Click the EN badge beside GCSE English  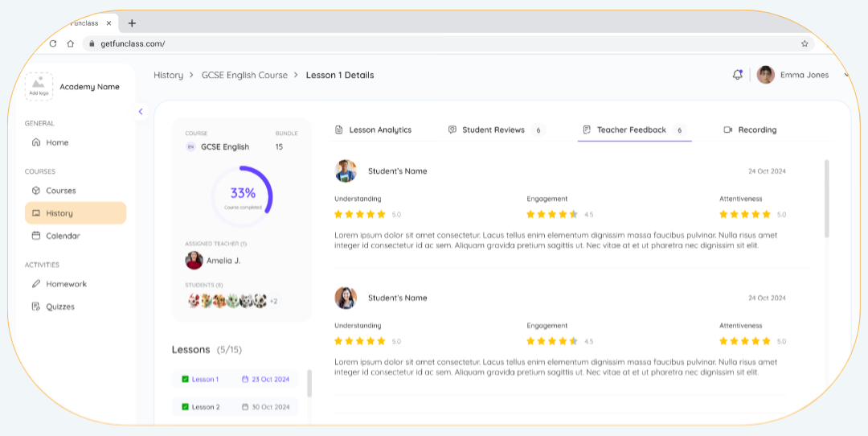[191, 147]
